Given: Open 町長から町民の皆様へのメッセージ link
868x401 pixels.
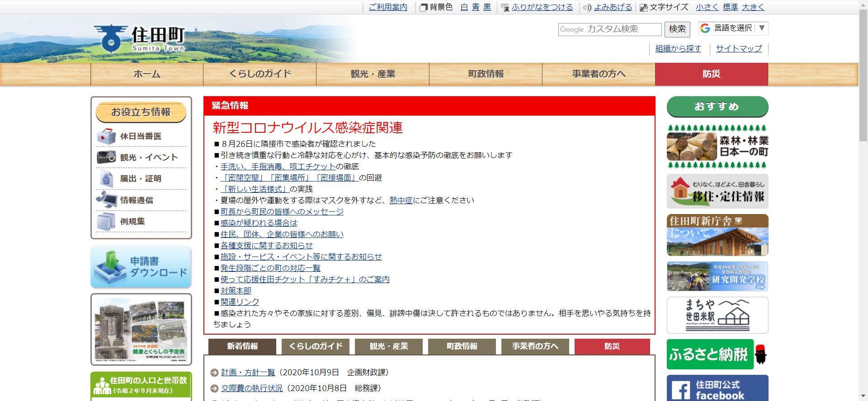Looking at the screenshot, I should (x=282, y=212).
